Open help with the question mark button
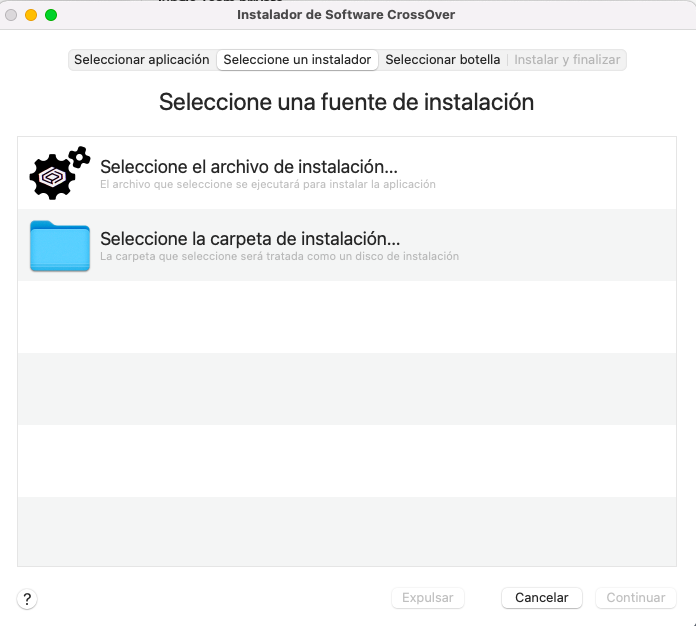This screenshot has height=626, width=696. coord(27,599)
